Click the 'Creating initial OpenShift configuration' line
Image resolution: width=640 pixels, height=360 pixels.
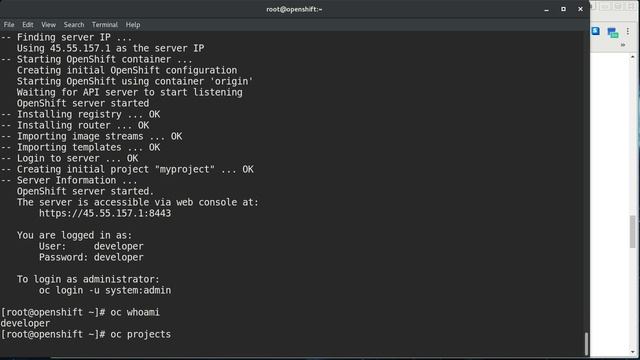tap(127, 70)
